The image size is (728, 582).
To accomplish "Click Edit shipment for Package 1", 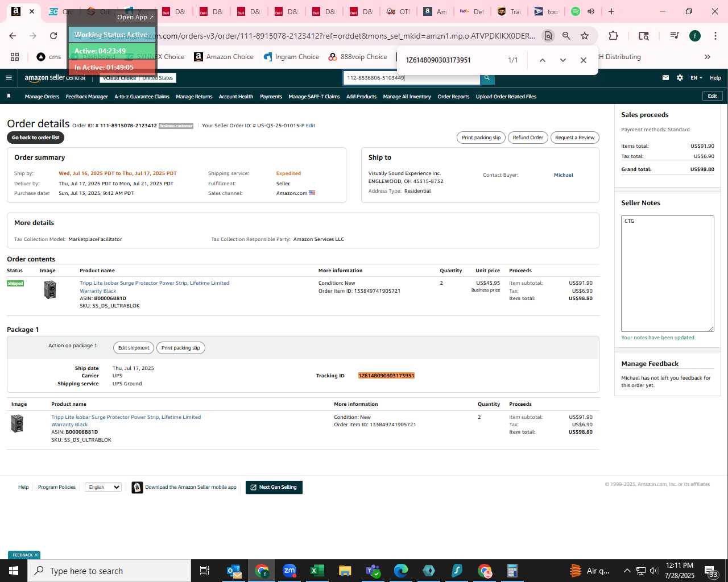I will click(134, 348).
